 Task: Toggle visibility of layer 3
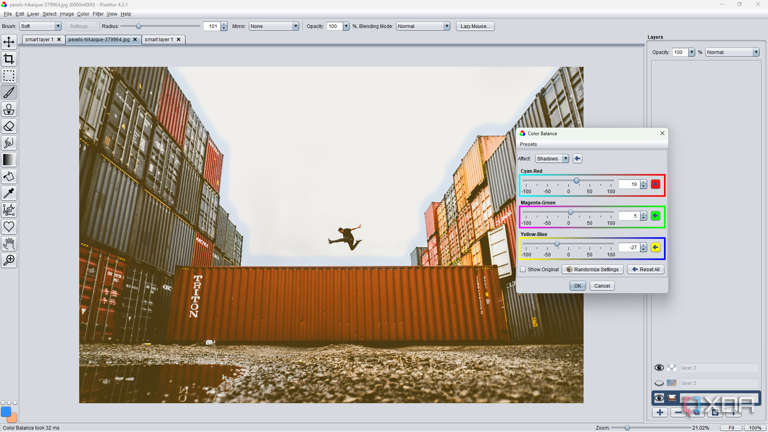pos(659,368)
